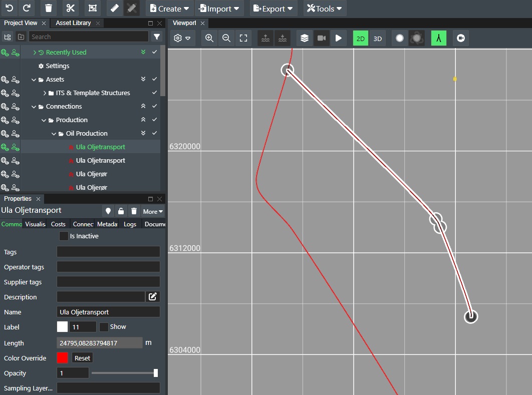Start playback with the play button

[x=339, y=38]
